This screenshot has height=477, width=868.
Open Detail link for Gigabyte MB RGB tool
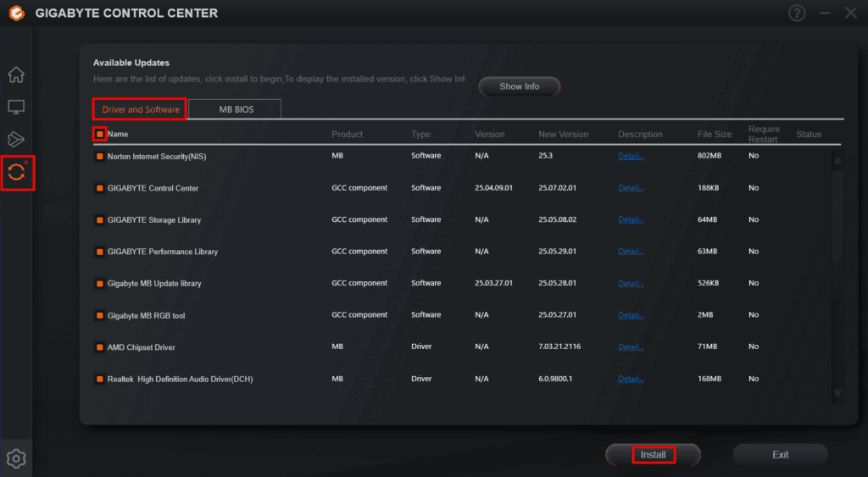(631, 315)
